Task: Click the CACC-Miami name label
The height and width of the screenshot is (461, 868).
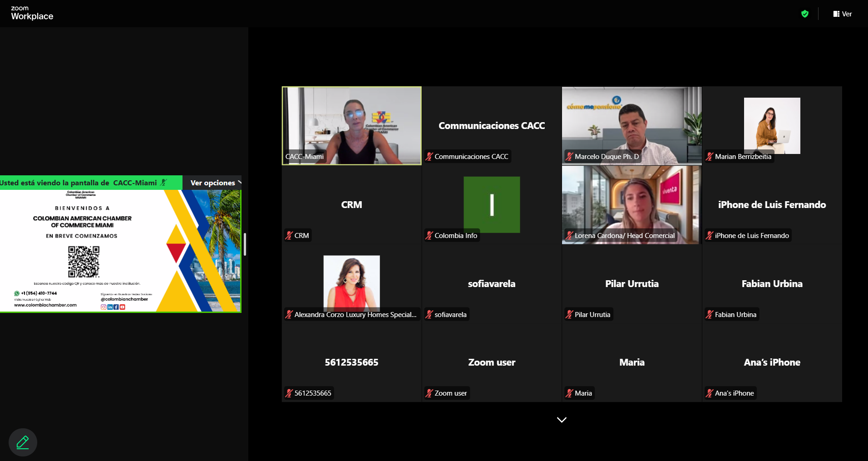Action: [x=305, y=157]
